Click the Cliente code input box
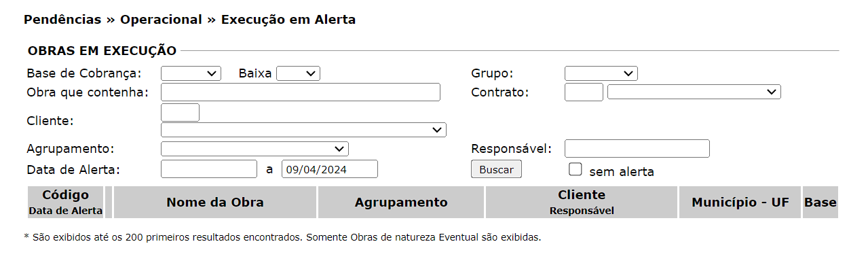 pyautogui.click(x=180, y=112)
